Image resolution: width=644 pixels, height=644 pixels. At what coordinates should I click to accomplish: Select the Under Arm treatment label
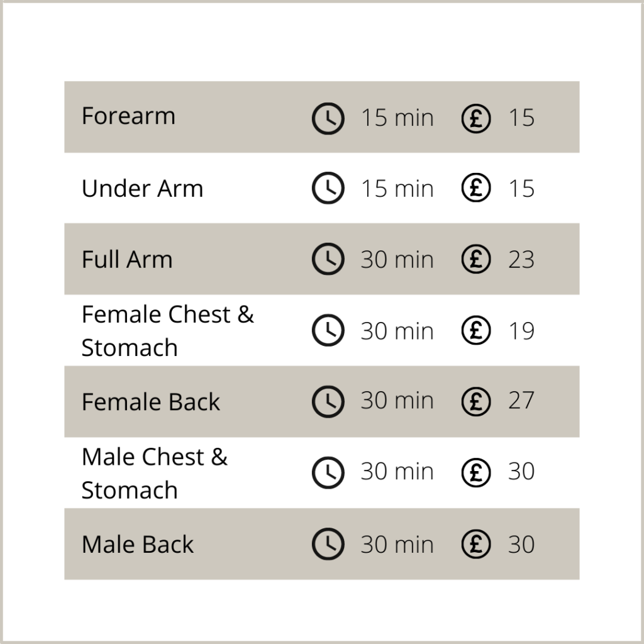click(142, 189)
